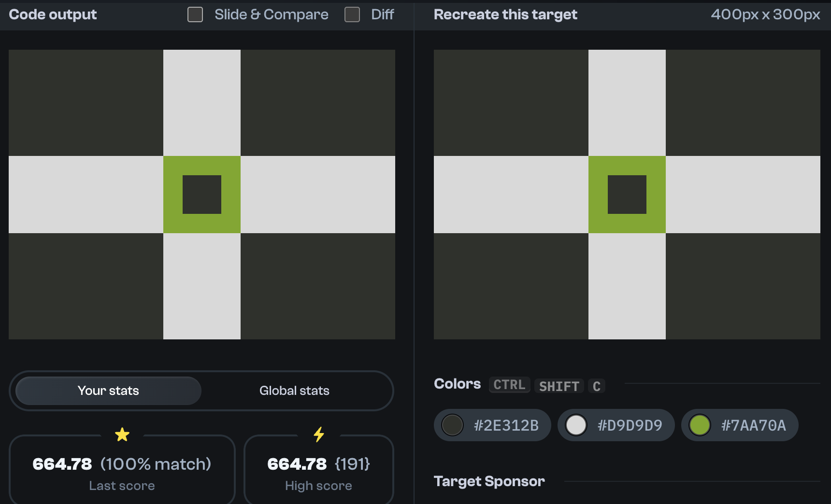831x504 pixels.
Task: Click the star icon above Last score
Action: 122,434
